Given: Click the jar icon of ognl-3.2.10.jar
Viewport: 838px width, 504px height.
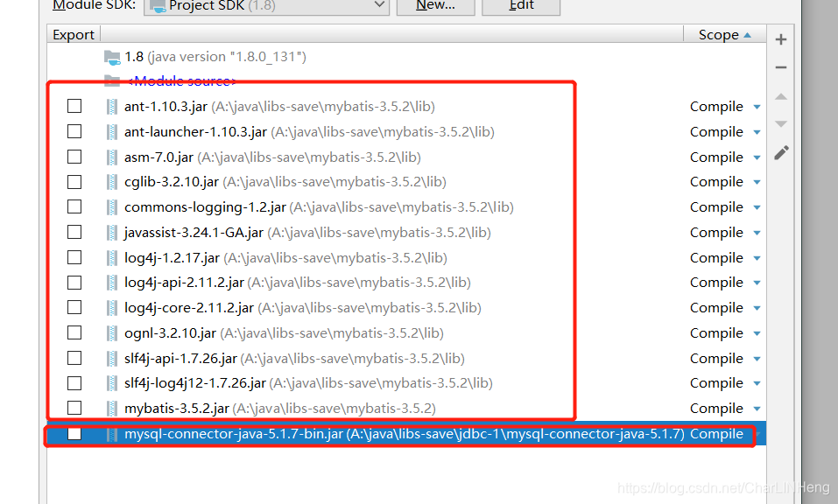Looking at the screenshot, I should [112, 333].
